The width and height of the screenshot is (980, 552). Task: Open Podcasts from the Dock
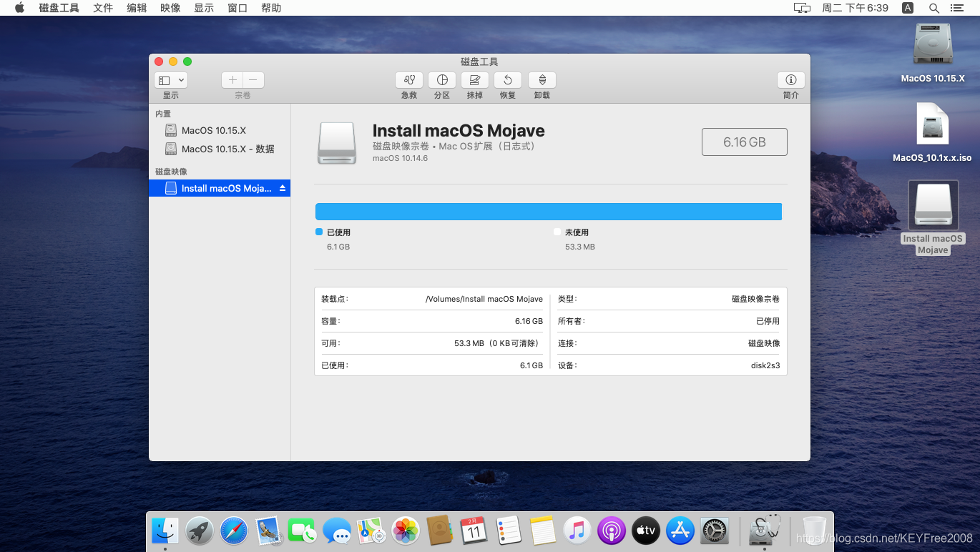pos(612,531)
